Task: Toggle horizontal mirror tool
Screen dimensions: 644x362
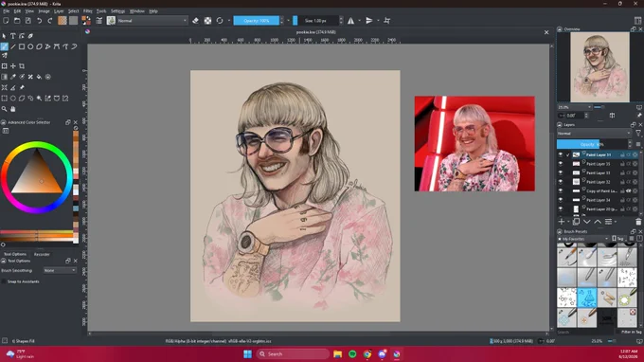Action: point(350,21)
